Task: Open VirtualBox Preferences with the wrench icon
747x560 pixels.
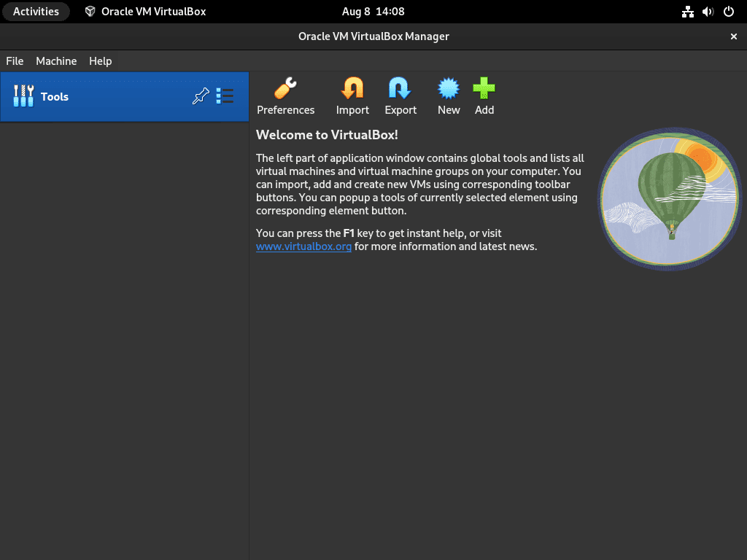Action: (285, 95)
